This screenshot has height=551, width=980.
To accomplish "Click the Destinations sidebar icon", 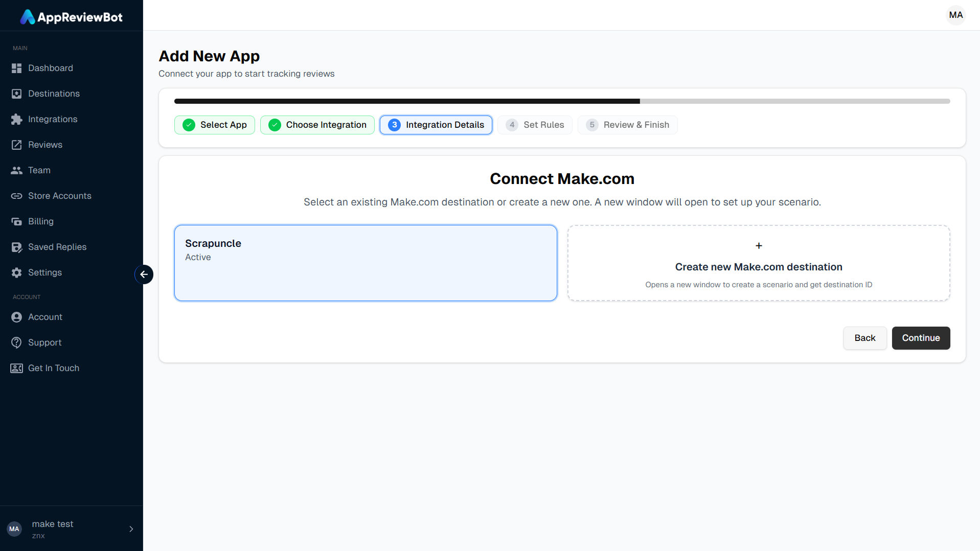I will click(17, 94).
